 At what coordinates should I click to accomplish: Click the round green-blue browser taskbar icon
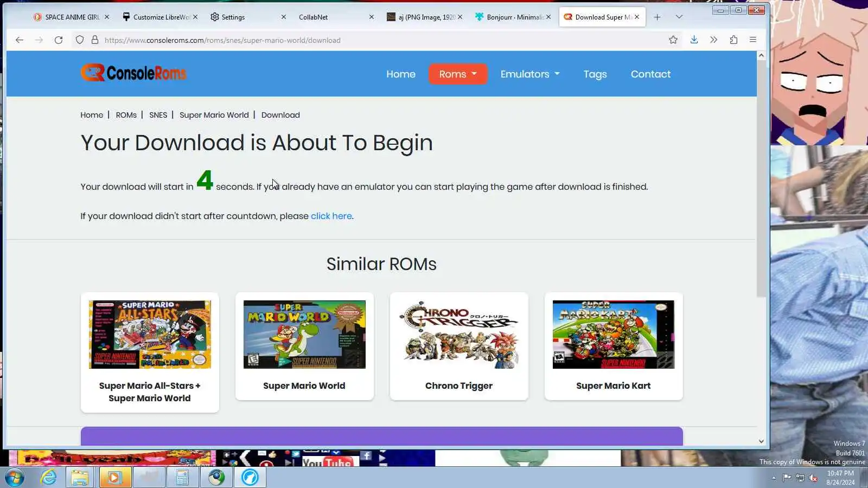(x=216, y=478)
